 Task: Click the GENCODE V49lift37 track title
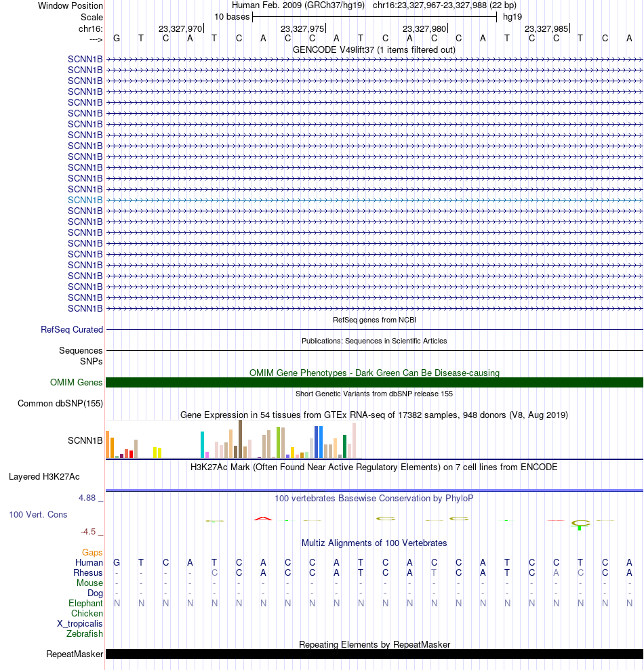[x=374, y=49]
